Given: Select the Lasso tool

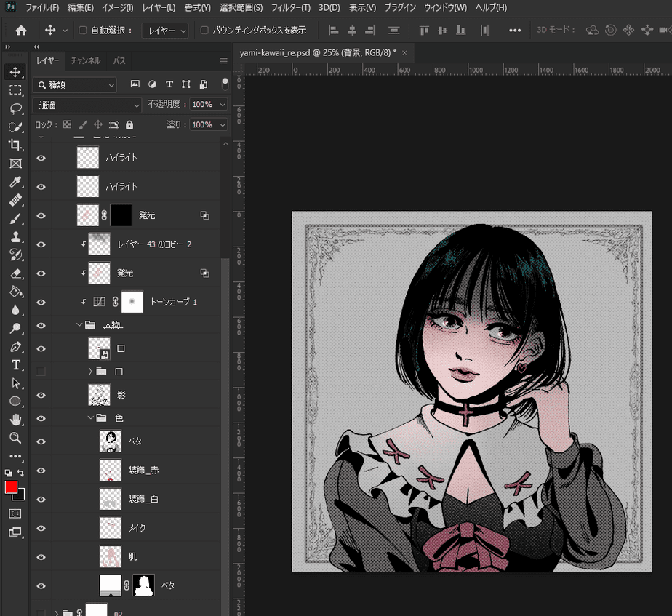Looking at the screenshot, I should coord(15,108).
